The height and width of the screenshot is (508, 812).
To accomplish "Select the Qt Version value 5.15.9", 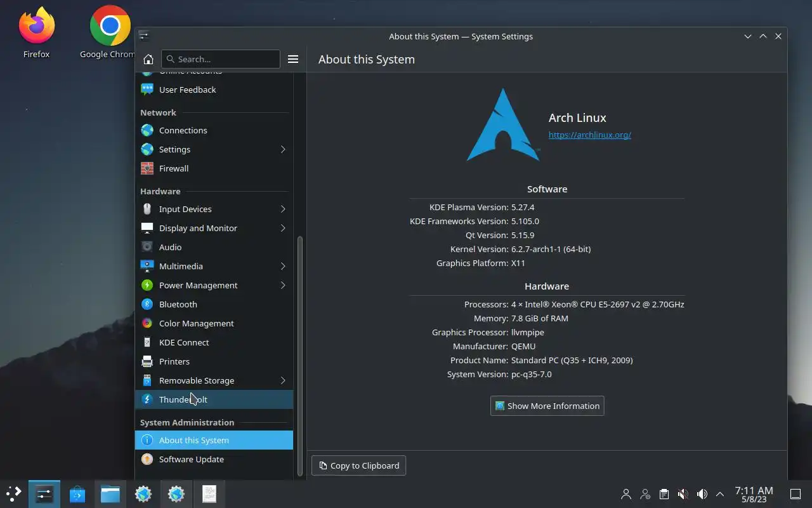I will click(x=523, y=235).
